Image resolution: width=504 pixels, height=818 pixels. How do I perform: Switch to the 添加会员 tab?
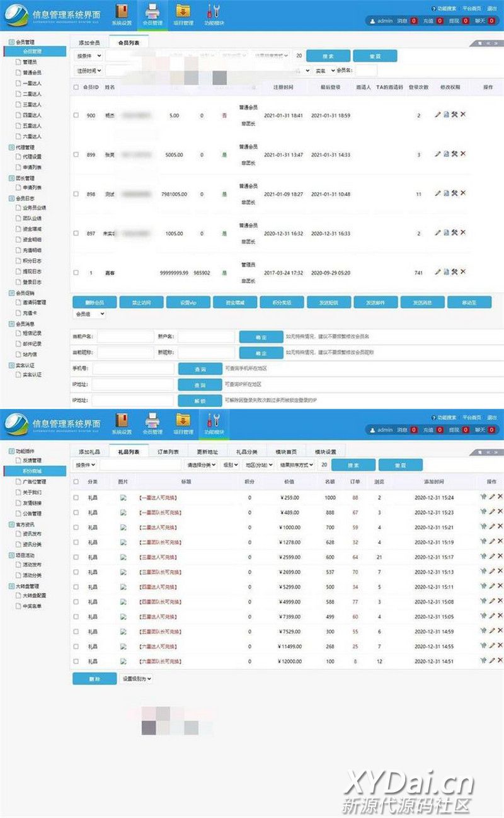[89, 43]
